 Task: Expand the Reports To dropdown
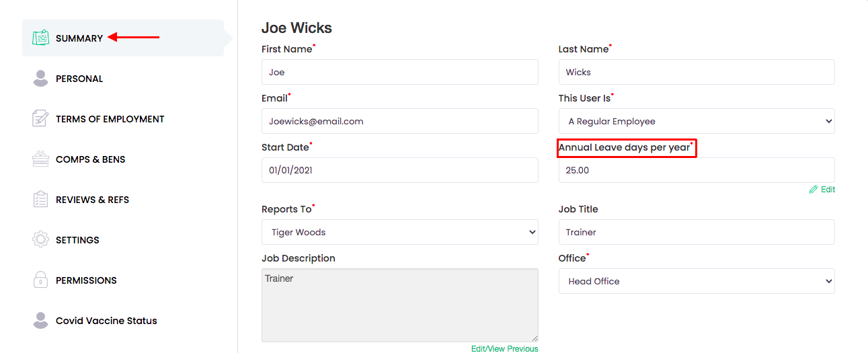coord(399,233)
